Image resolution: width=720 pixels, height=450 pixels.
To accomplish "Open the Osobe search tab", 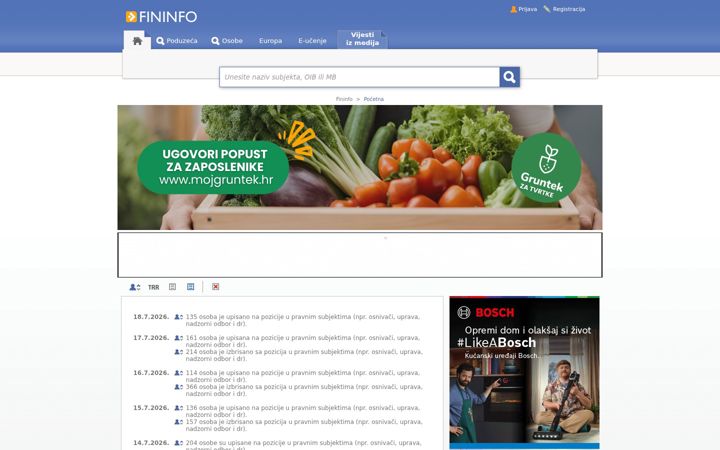I will [227, 41].
